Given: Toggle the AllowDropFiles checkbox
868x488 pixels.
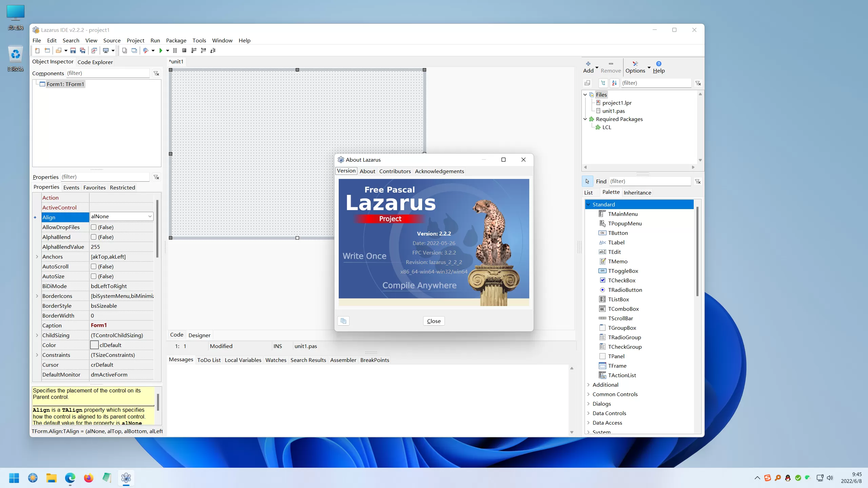Looking at the screenshot, I should [x=94, y=227].
